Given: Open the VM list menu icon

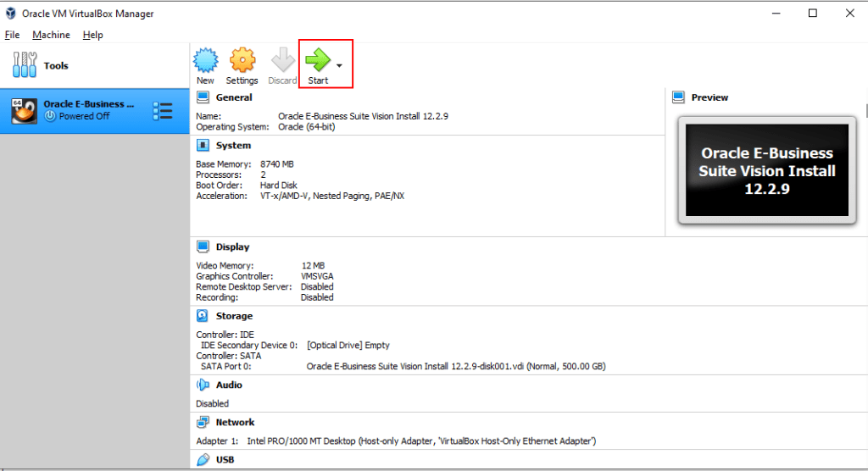Looking at the screenshot, I should (x=162, y=110).
